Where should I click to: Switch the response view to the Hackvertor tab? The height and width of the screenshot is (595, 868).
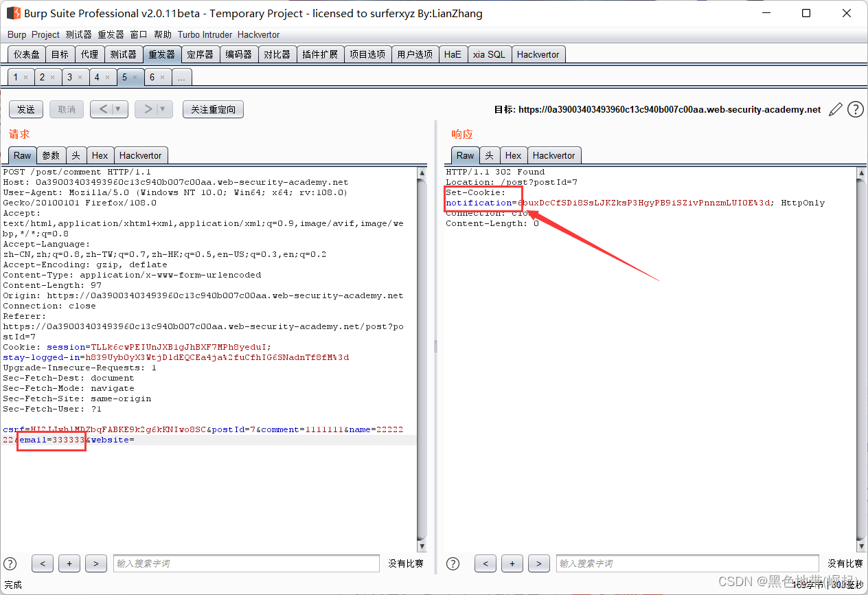554,155
